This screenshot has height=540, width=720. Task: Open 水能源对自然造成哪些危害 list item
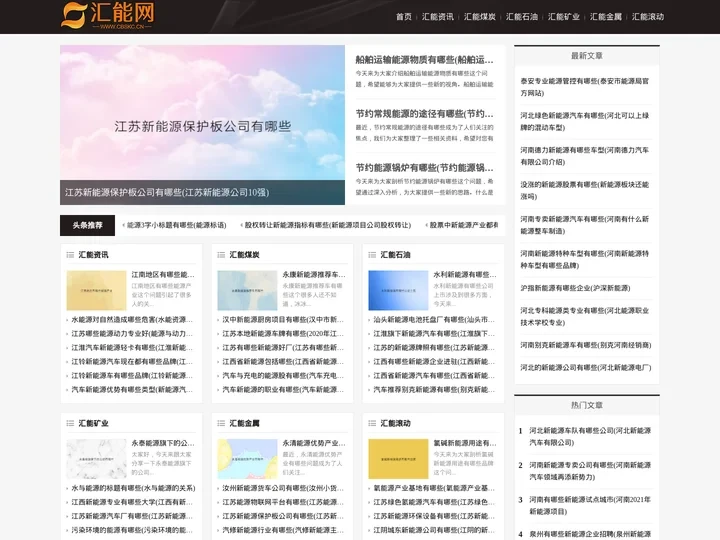(132, 320)
